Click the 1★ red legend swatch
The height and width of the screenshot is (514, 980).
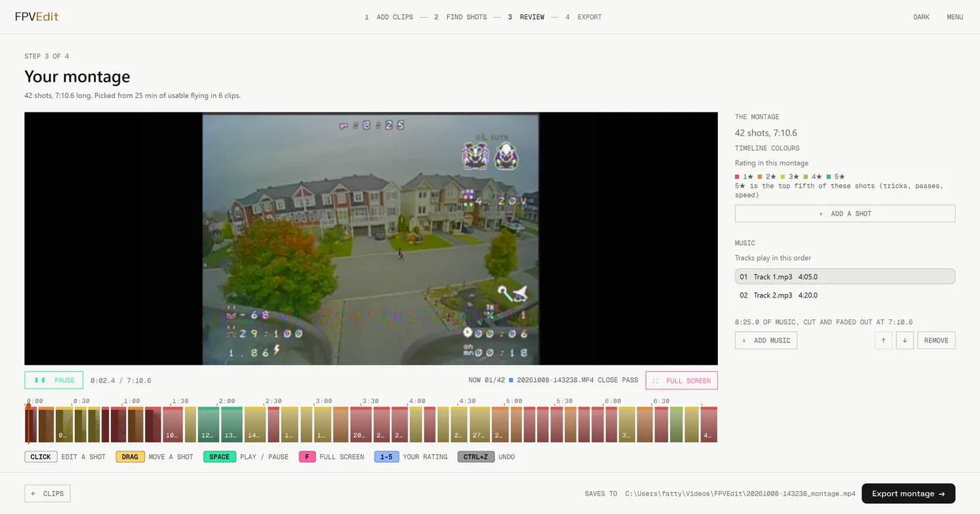(738, 177)
